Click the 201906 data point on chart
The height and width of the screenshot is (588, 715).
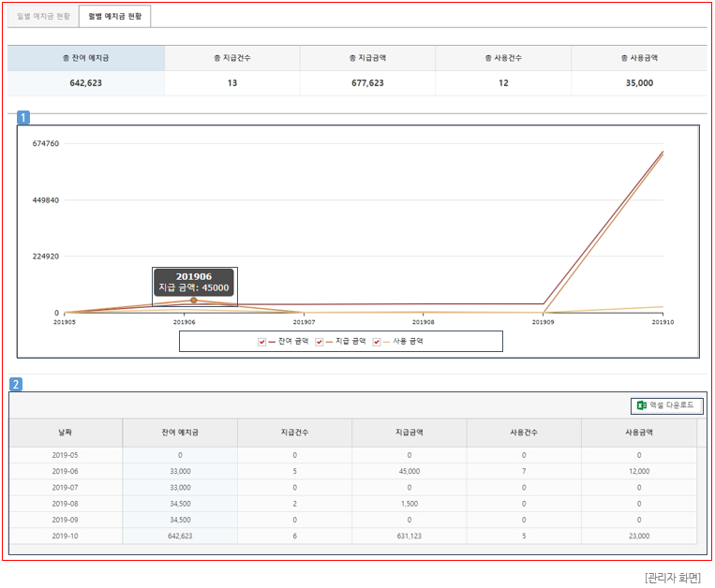[194, 301]
